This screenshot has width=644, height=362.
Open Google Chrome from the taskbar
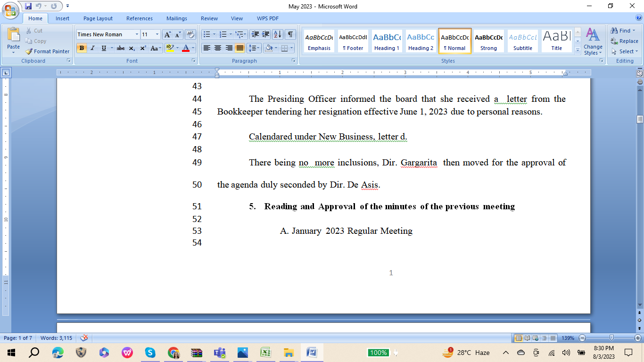(x=173, y=353)
